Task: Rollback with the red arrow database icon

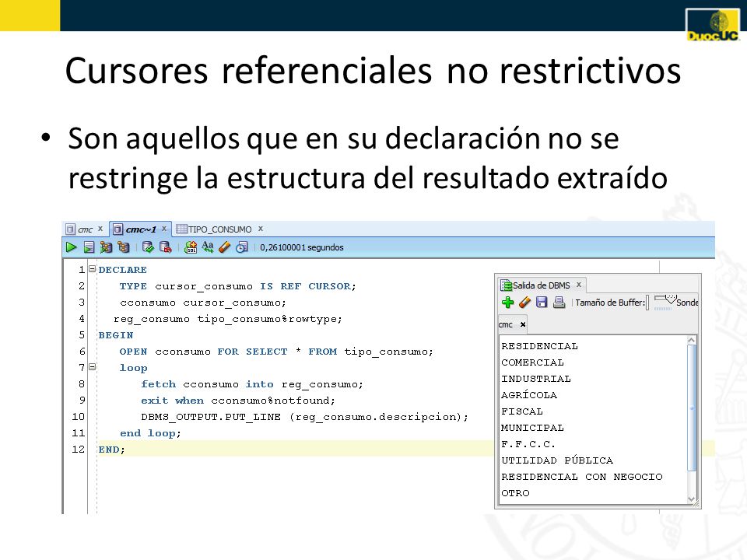Action: click(x=165, y=247)
